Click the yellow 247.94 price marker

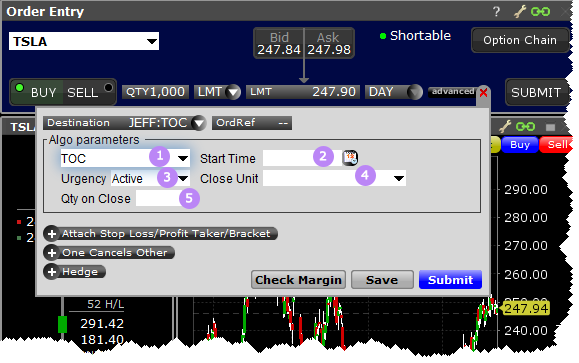(526, 308)
